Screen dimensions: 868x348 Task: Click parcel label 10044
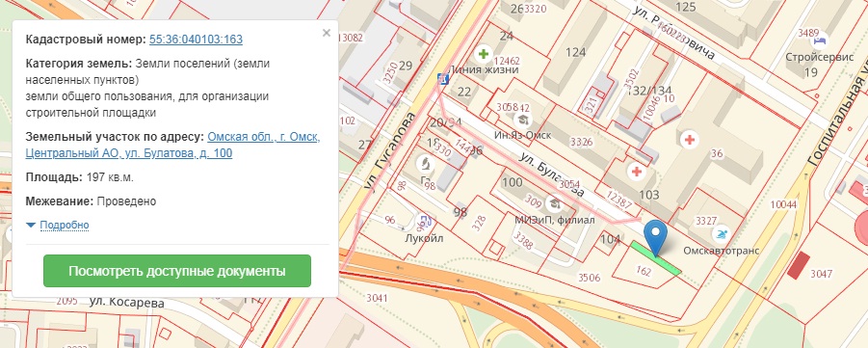point(783,205)
